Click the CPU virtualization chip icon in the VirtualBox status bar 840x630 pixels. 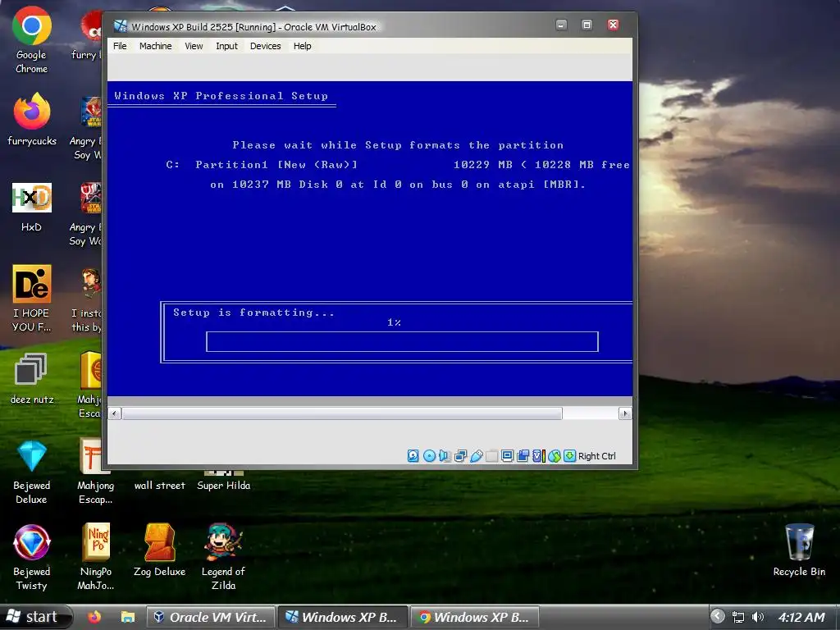(x=538, y=456)
